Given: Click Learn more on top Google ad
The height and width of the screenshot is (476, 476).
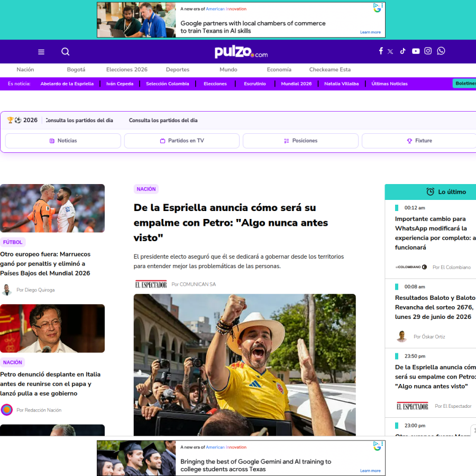Looking at the screenshot, I should pos(370,32).
